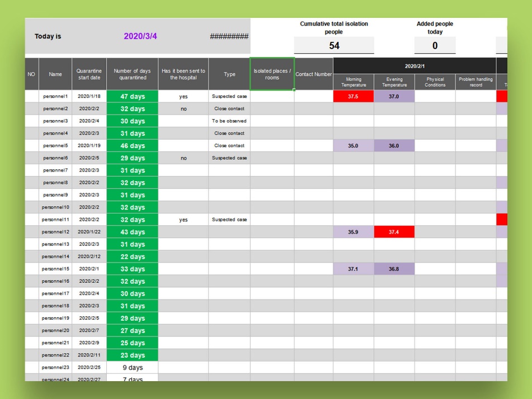
Task: Select the green 47 days cell for personnel1
Action: (133, 97)
